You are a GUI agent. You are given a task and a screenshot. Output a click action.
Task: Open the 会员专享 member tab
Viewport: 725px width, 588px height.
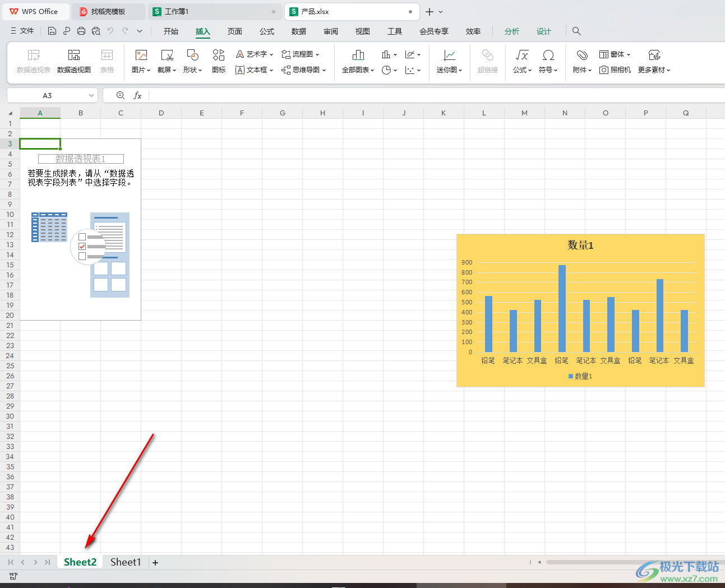tap(434, 31)
